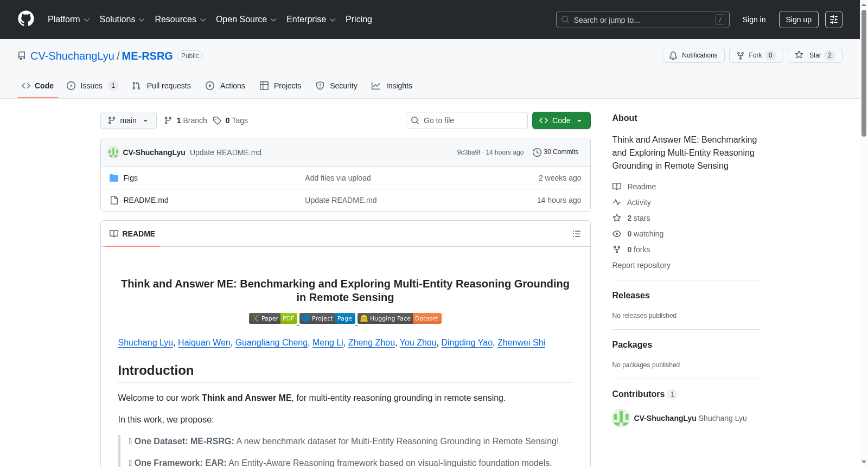Expand the green Code dropdown button
The image size is (868, 467).
(561, 120)
